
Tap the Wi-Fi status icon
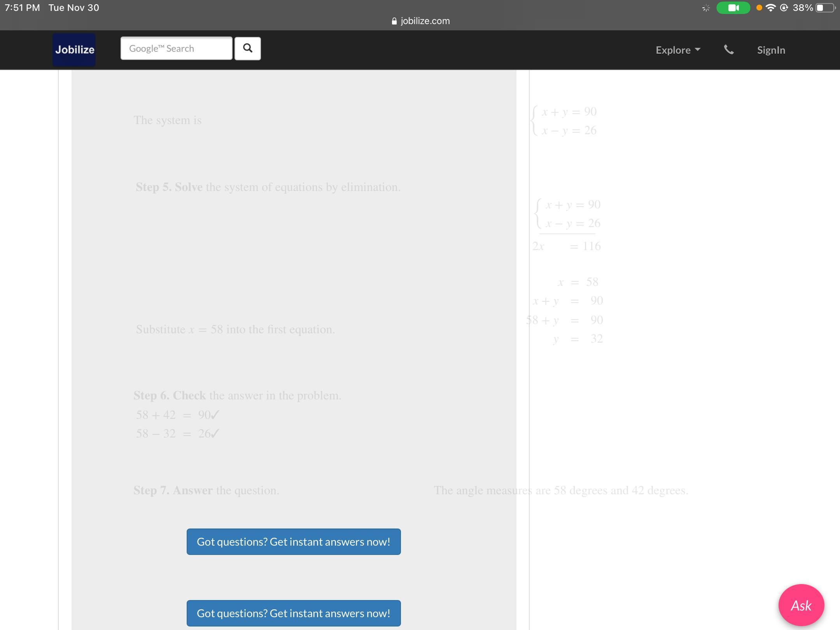pyautogui.click(x=770, y=8)
